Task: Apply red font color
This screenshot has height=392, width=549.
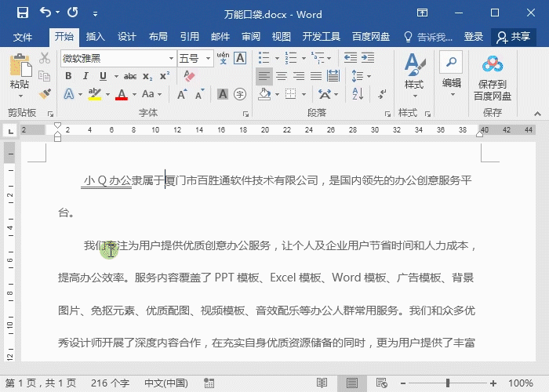Action: (122, 94)
